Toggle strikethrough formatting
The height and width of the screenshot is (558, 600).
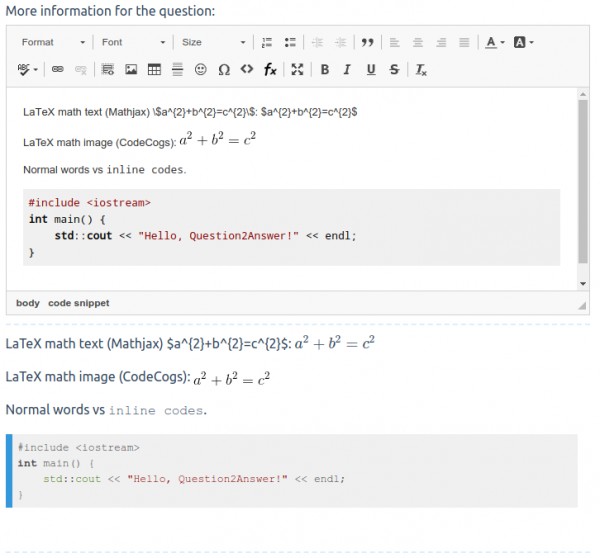394,69
